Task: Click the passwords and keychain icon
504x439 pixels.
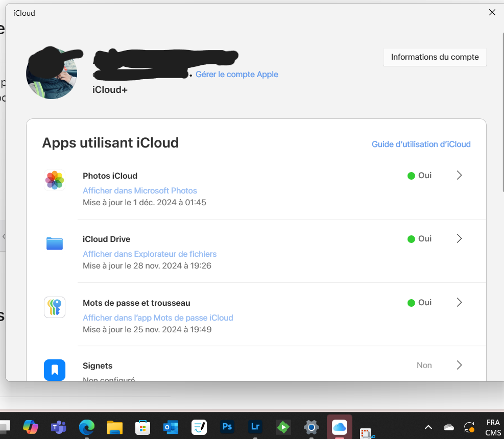Action: point(55,307)
